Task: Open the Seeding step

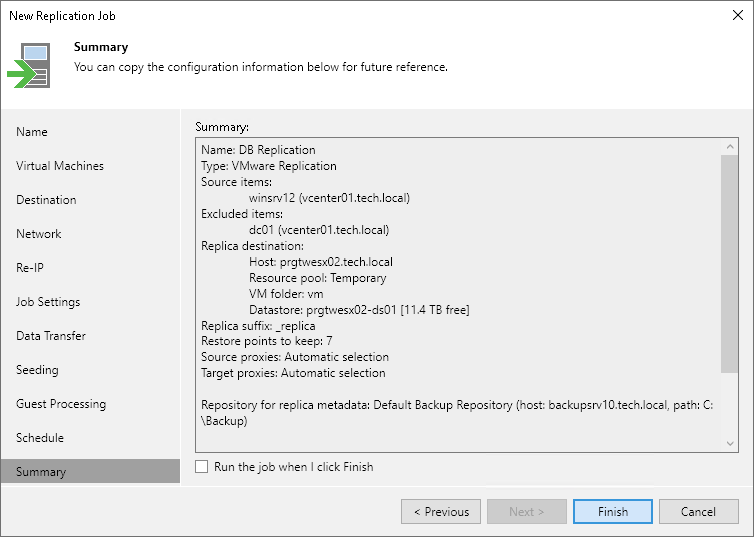Action: [37, 370]
